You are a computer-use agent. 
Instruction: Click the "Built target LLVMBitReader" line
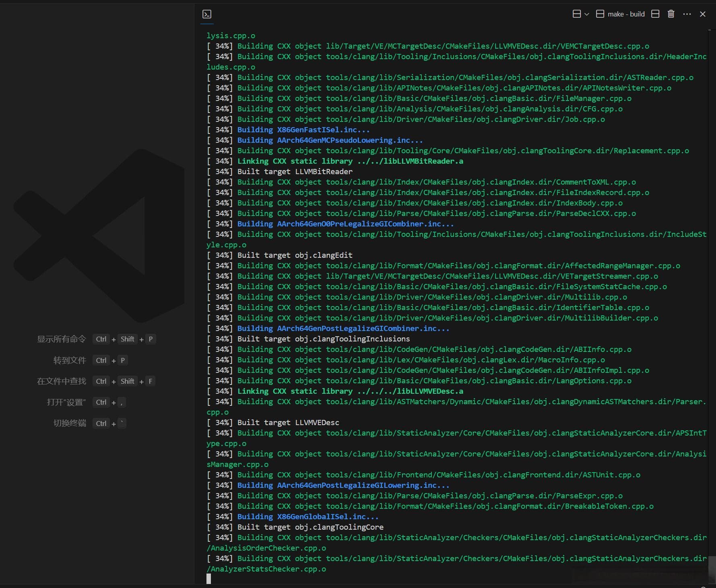point(280,172)
